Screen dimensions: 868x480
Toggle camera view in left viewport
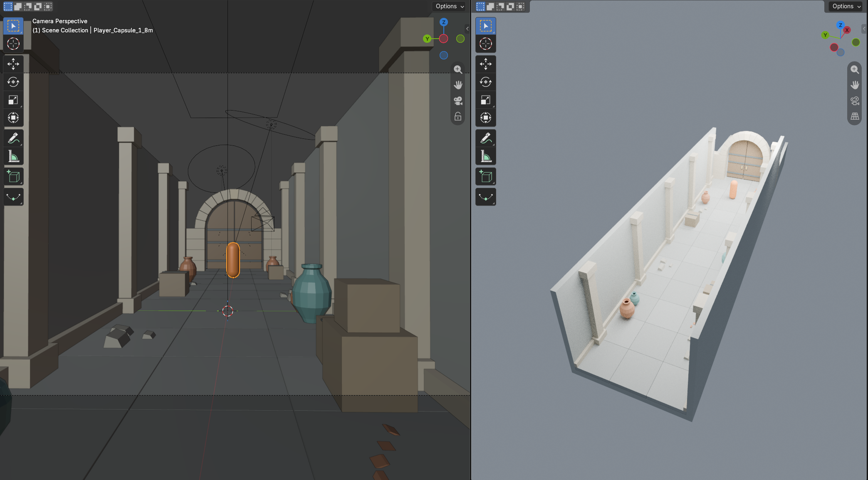[x=458, y=101]
